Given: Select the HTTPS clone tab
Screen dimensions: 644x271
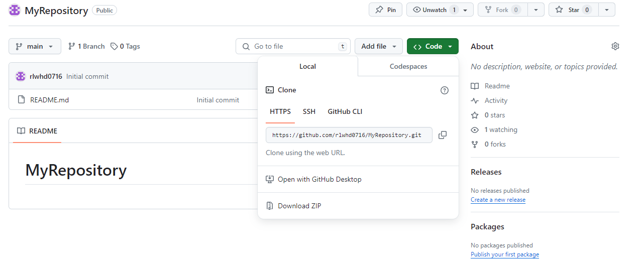Looking at the screenshot, I should coord(280,112).
